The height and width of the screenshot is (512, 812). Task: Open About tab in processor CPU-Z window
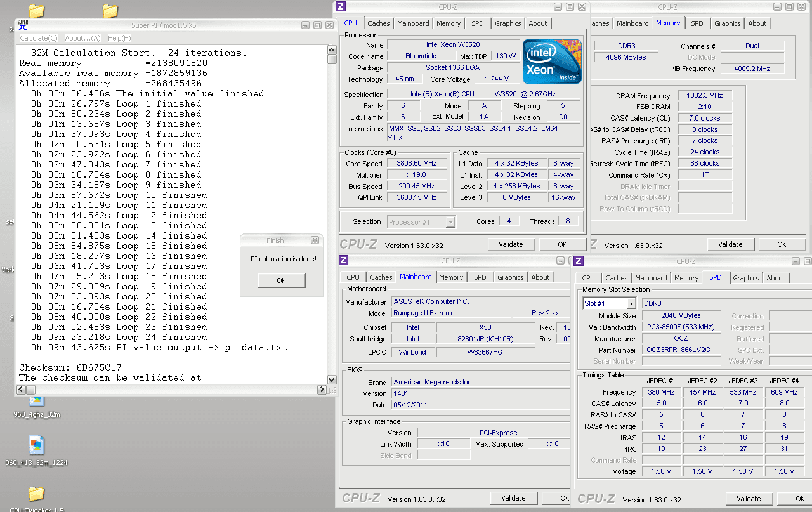pyautogui.click(x=538, y=23)
